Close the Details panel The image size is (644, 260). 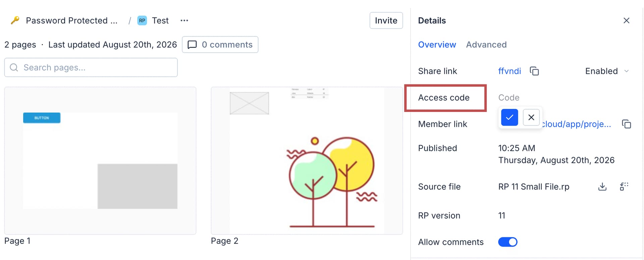(626, 20)
